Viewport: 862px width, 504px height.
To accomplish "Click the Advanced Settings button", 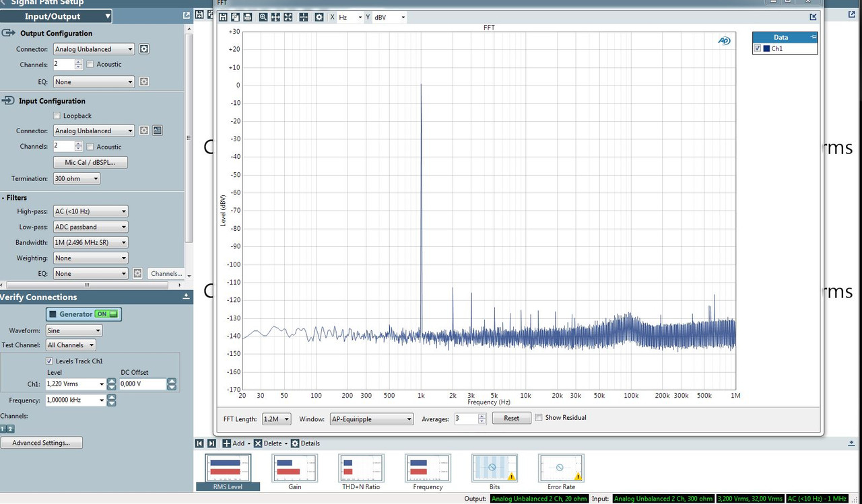I will (x=41, y=443).
